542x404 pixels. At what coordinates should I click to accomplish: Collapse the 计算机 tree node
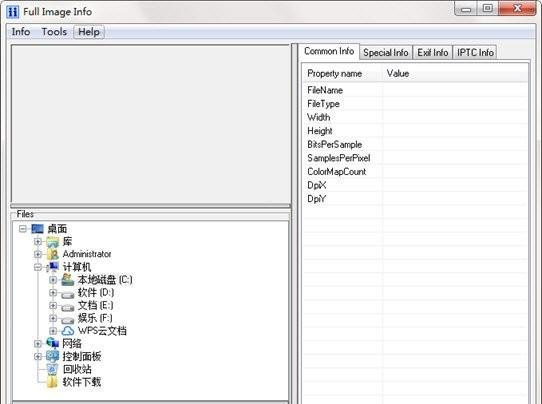[x=38, y=267]
